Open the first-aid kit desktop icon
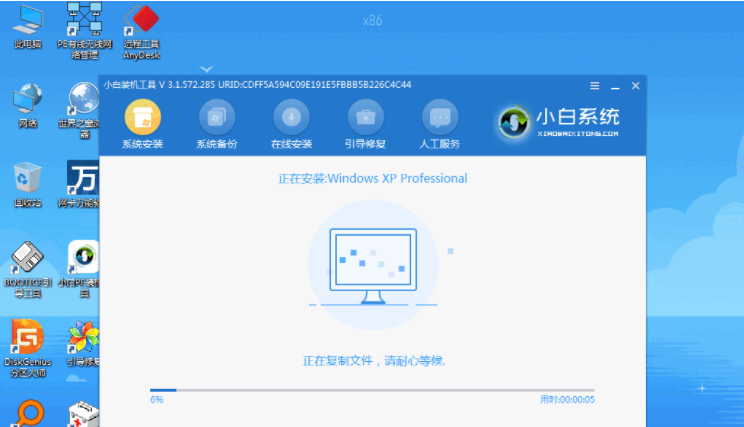The width and height of the screenshot is (744, 427). point(84,415)
